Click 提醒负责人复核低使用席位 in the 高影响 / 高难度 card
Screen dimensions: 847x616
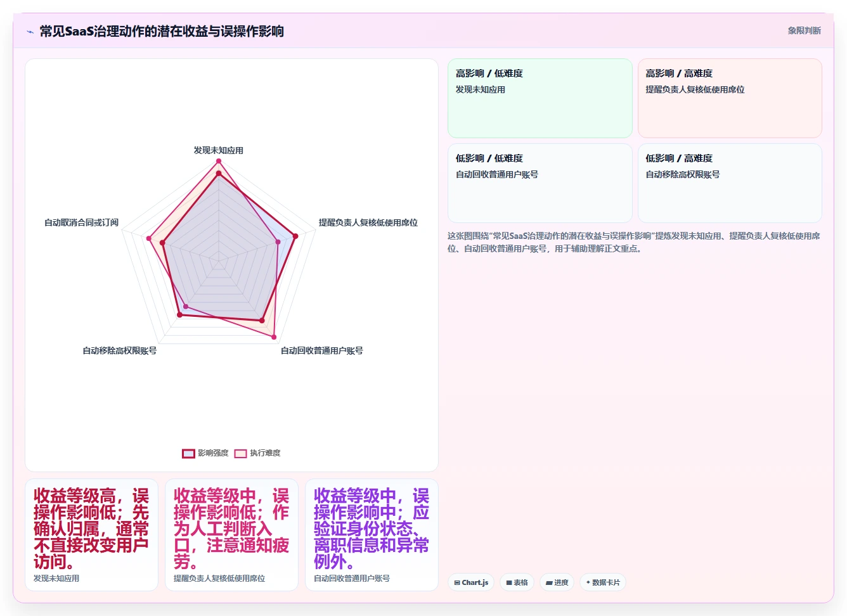click(695, 90)
